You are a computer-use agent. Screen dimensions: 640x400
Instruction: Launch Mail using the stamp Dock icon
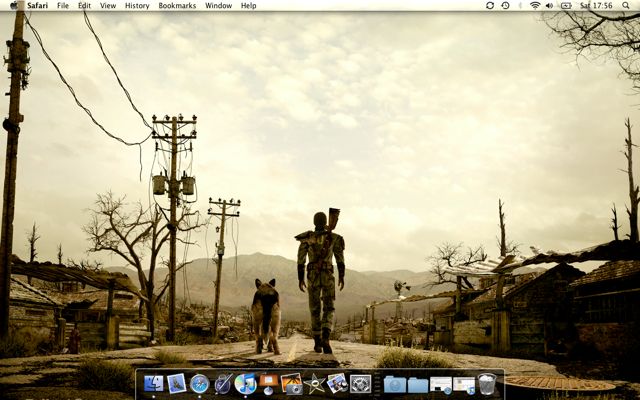176,384
